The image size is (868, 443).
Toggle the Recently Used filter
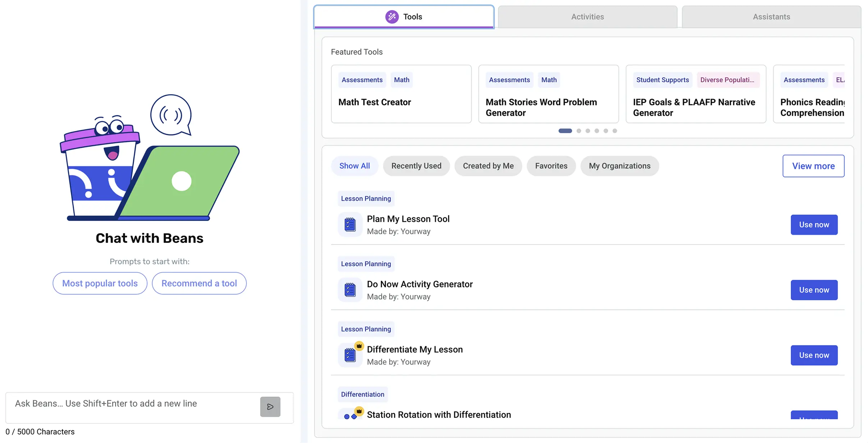416,166
